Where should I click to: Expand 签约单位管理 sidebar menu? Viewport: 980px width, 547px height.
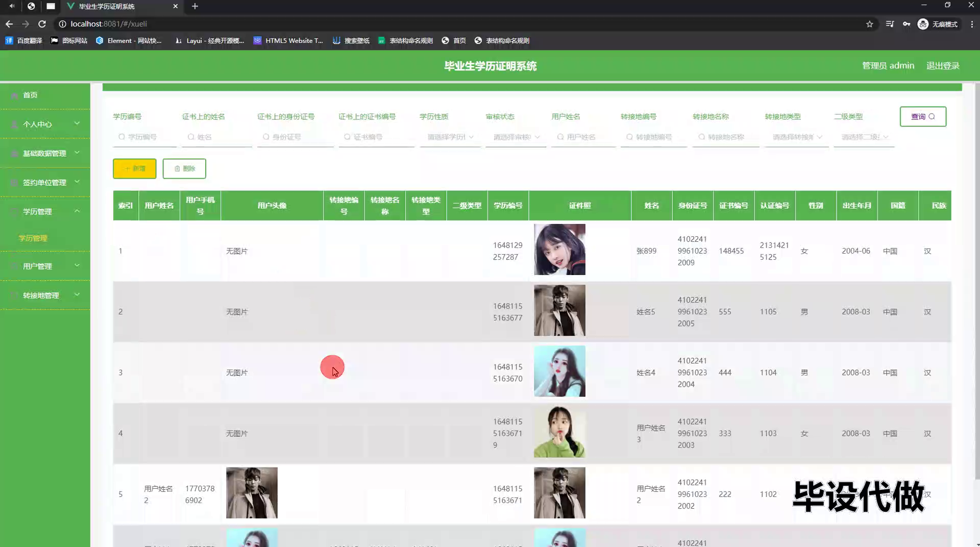tap(45, 182)
